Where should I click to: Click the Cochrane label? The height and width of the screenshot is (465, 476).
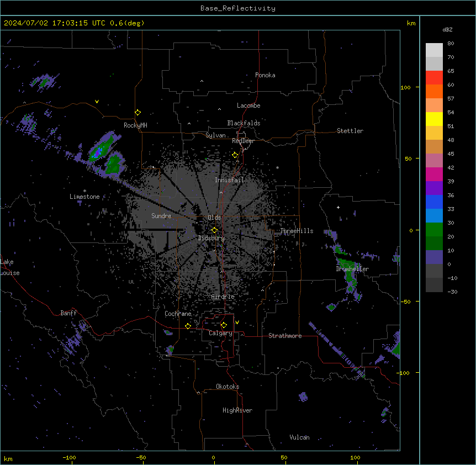tap(178, 314)
